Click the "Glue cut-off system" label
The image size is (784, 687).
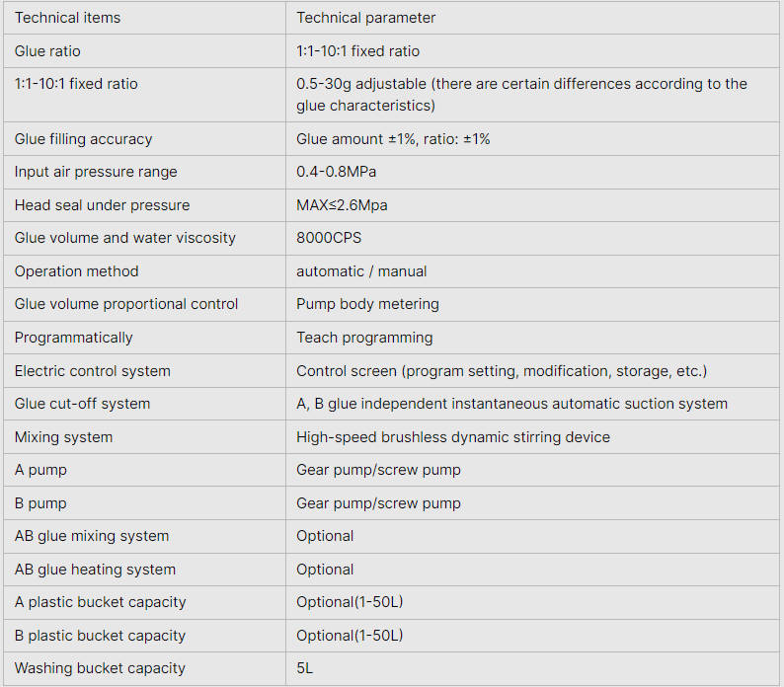pos(82,404)
